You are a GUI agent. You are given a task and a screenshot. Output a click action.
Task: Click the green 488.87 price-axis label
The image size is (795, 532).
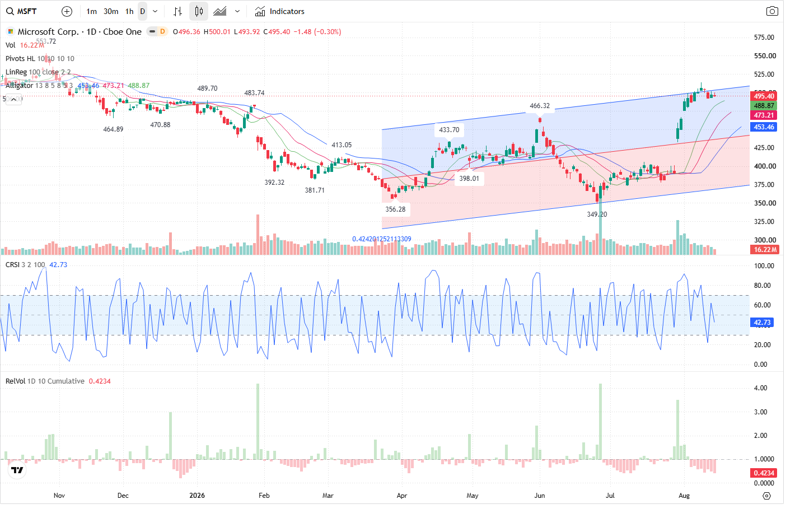click(x=764, y=105)
